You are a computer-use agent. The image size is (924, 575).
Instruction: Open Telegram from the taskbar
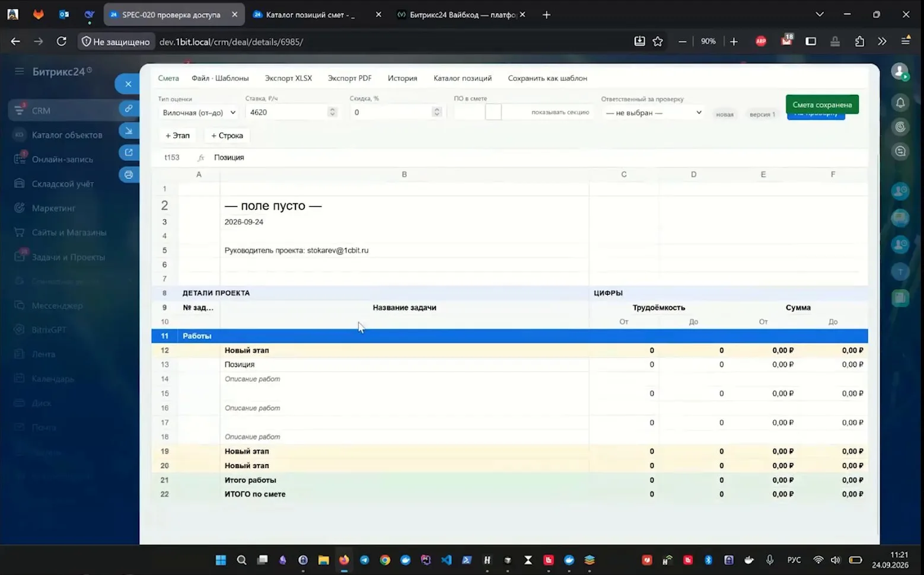[x=364, y=560]
